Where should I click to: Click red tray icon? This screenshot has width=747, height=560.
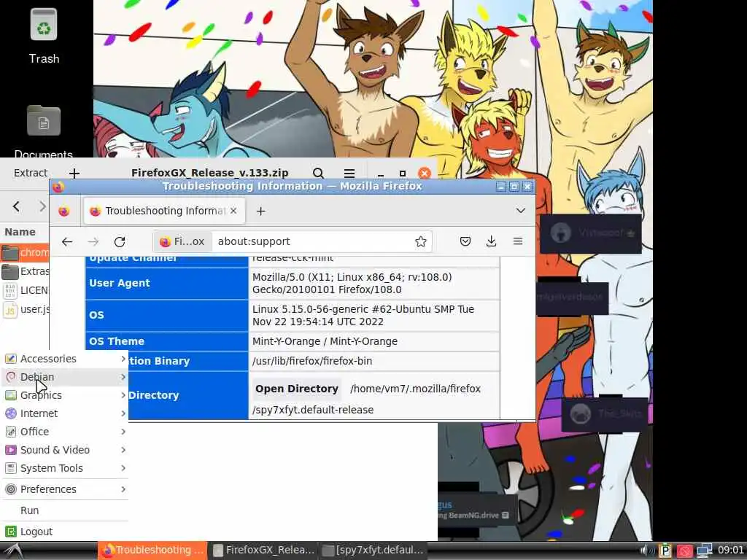click(684, 551)
